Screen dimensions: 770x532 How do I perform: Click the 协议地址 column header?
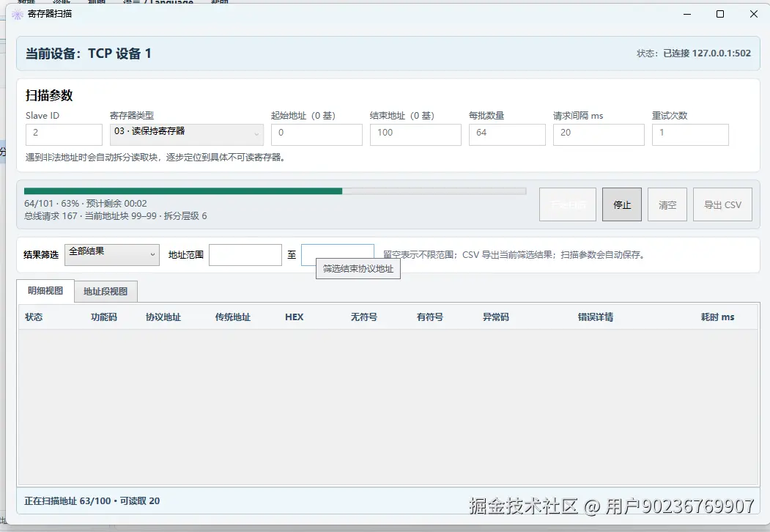pyautogui.click(x=163, y=317)
